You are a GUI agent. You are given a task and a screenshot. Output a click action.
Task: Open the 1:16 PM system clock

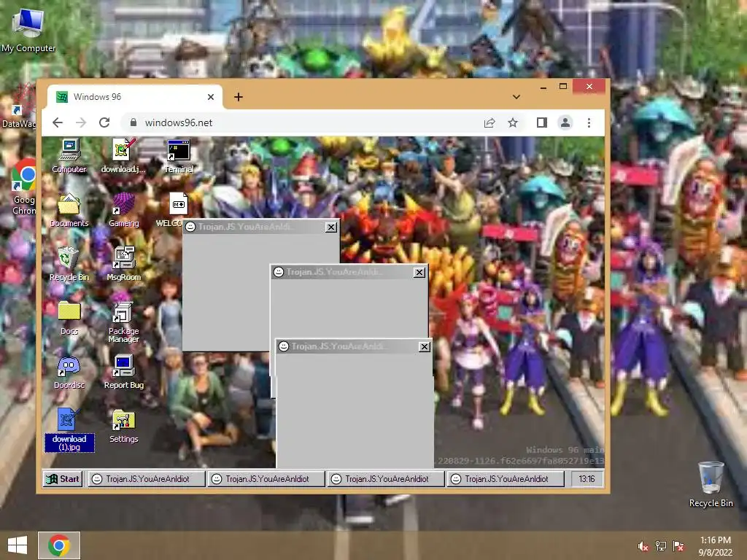click(x=715, y=546)
